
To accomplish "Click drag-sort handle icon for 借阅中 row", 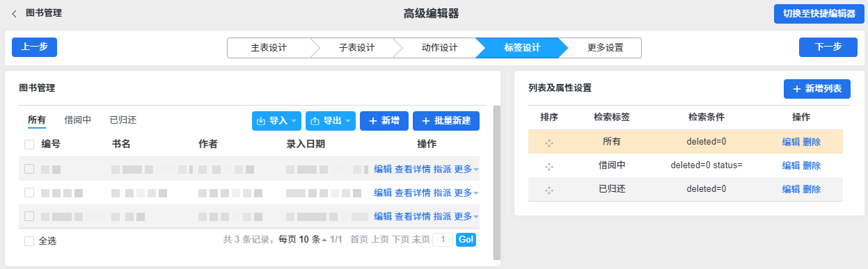I will 549,165.
